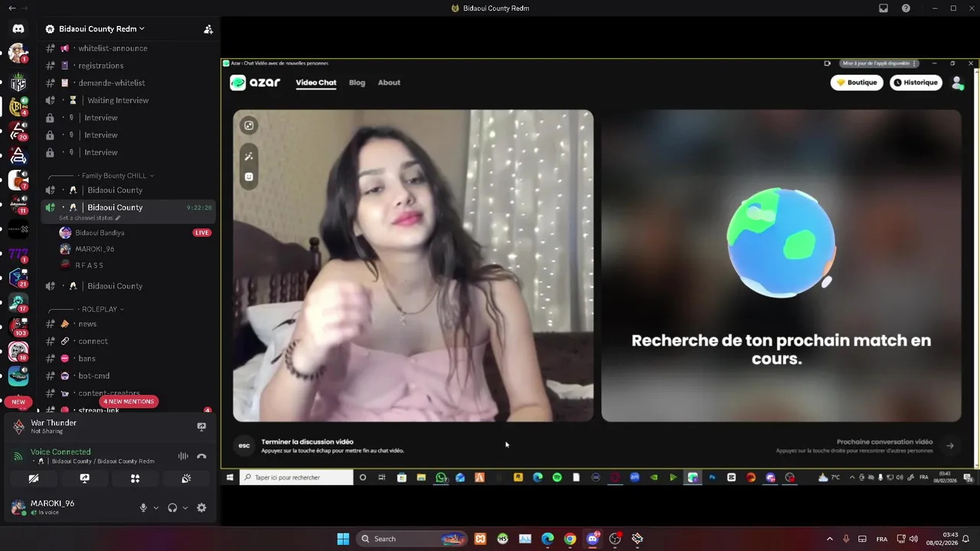980x551 pixels.
Task: Open Azar Boutique shop button
Action: click(x=857, y=83)
